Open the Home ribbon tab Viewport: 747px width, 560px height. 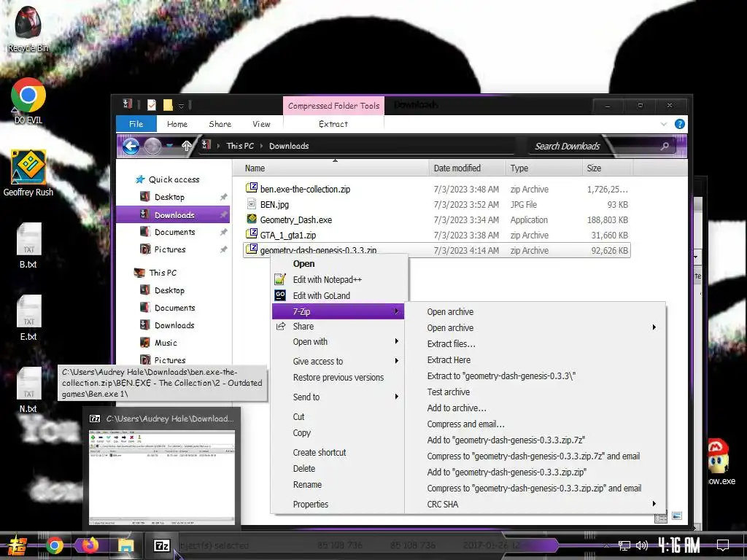[x=177, y=124]
